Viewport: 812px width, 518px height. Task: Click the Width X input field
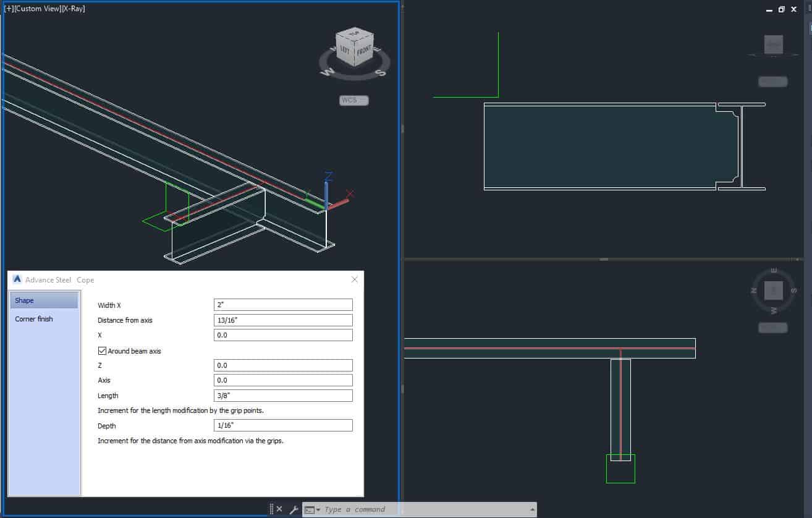click(x=283, y=305)
